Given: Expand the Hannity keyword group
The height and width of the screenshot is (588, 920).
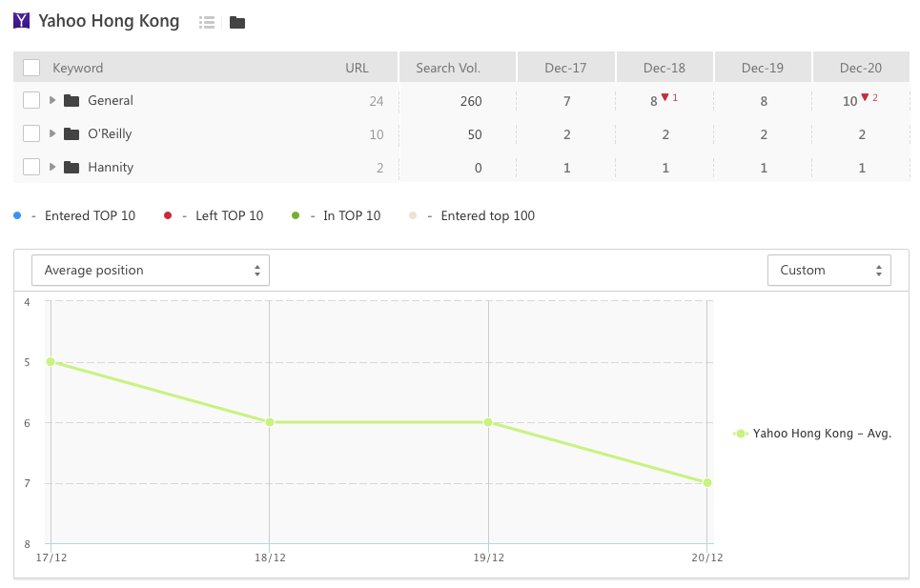Looking at the screenshot, I should [x=52, y=167].
